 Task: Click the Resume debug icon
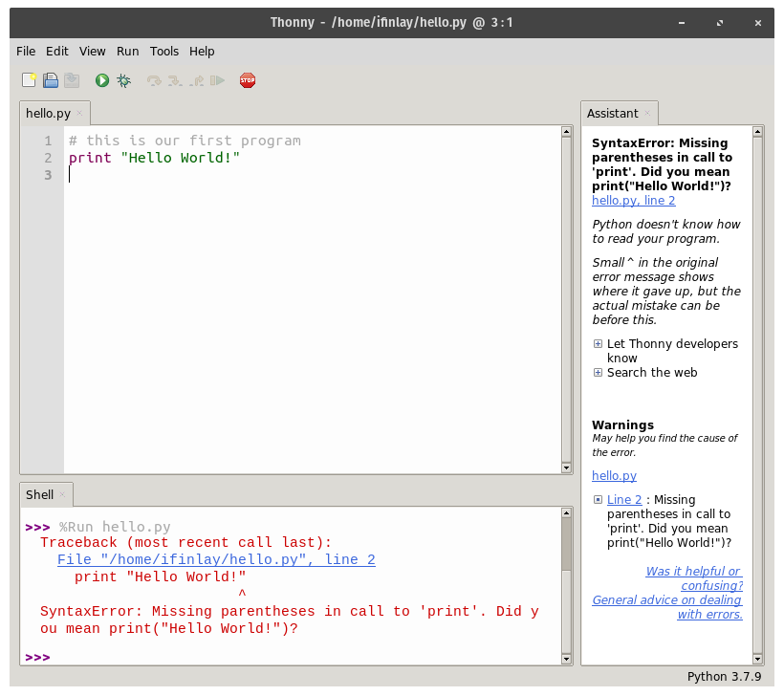217,80
